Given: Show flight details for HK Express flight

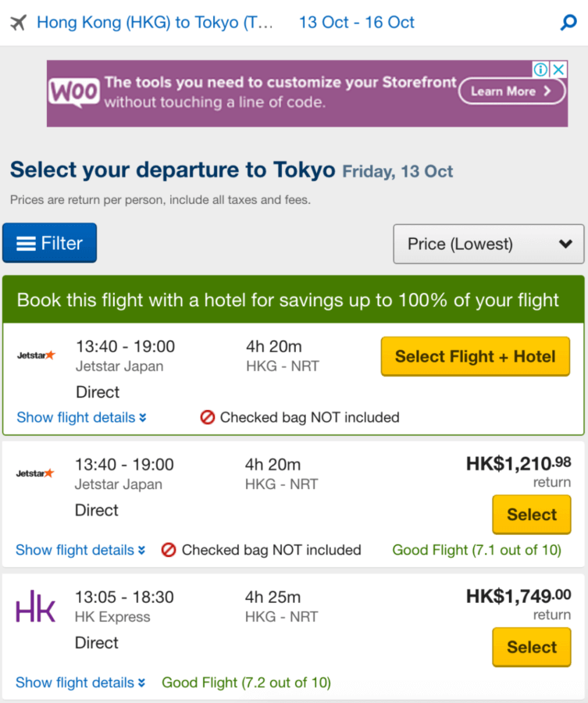Looking at the screenshot, I should pyautogui.click(x=80, y=683).
